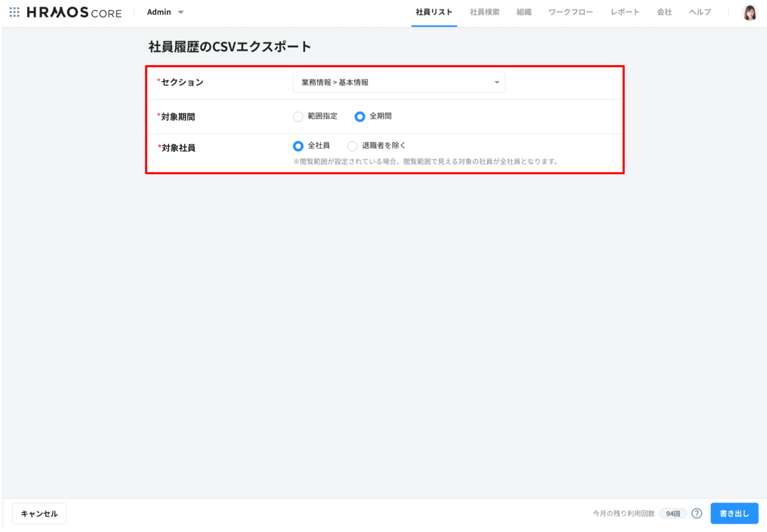Viewport: 767px width, 532px height.
Task: Open the ヘルプ menu item
Action: pos(700,12)
